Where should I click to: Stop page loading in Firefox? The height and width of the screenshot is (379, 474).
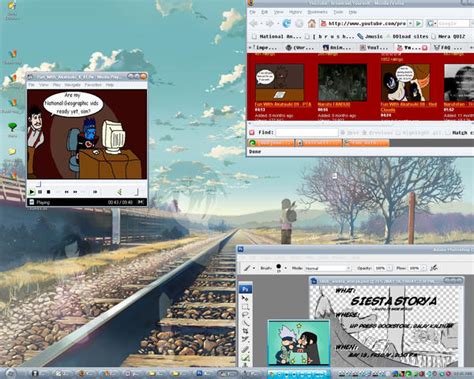pos(299,23)
